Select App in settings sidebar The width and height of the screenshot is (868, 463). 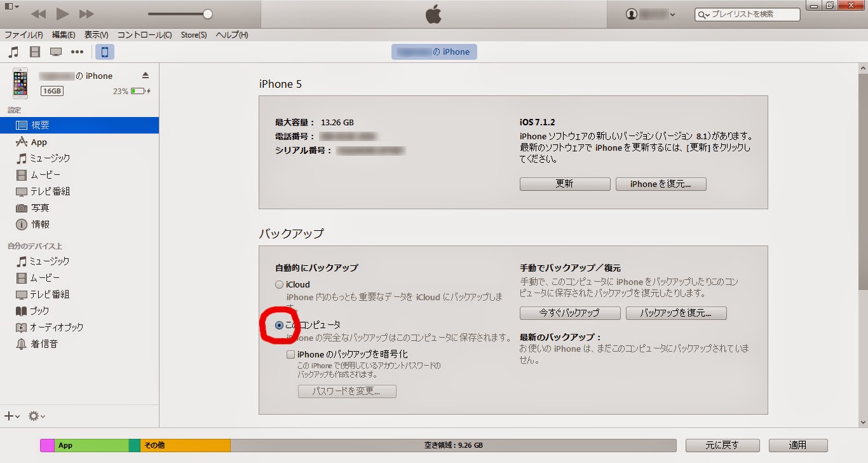pos(79,142)
